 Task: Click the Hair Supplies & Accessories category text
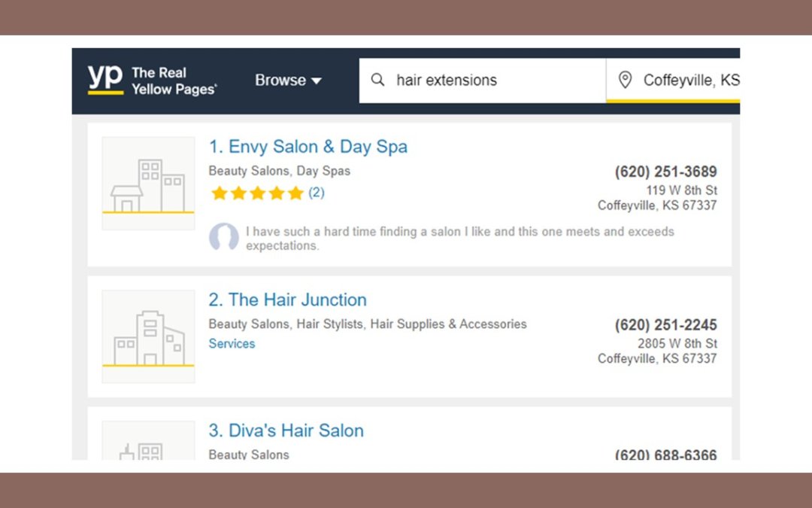448,324
